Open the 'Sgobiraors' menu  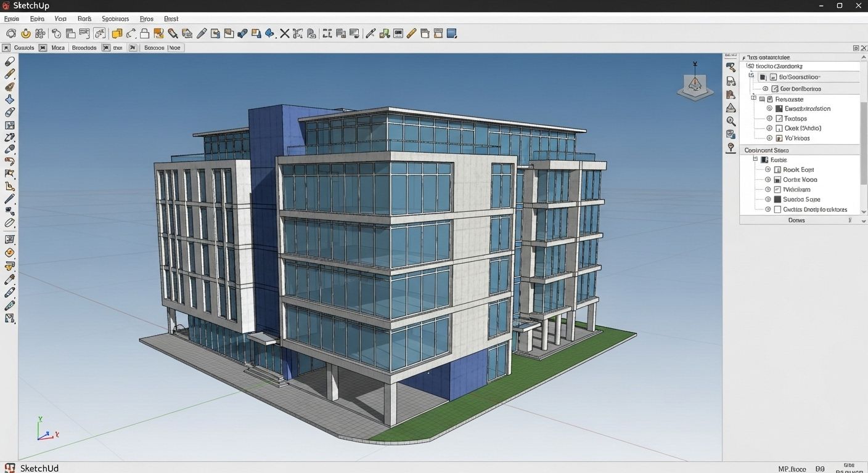115,18
